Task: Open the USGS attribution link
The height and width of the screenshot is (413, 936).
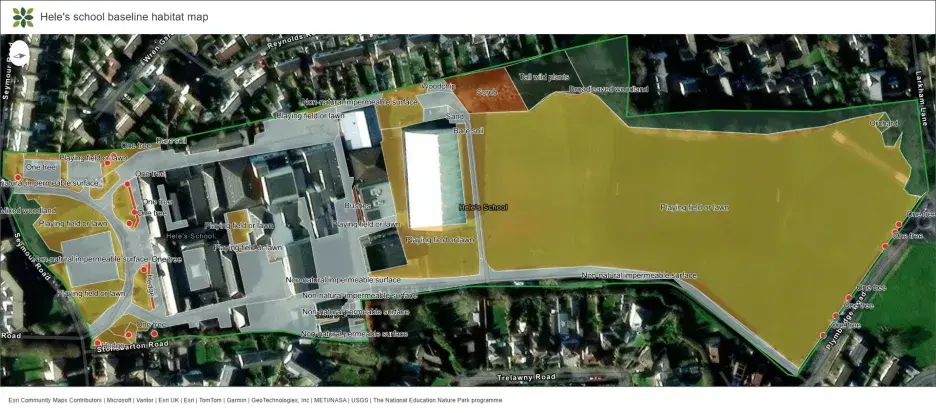Action: point(360,400)
